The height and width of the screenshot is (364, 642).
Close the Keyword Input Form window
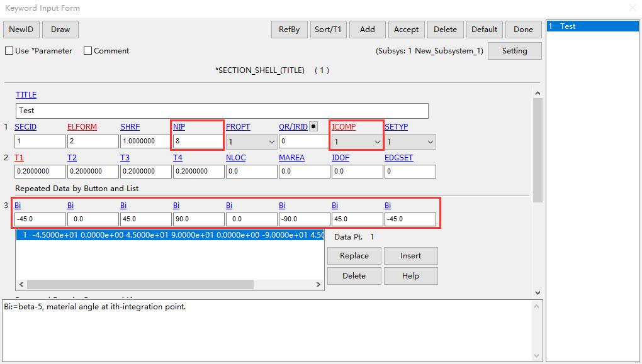[632, 8]
